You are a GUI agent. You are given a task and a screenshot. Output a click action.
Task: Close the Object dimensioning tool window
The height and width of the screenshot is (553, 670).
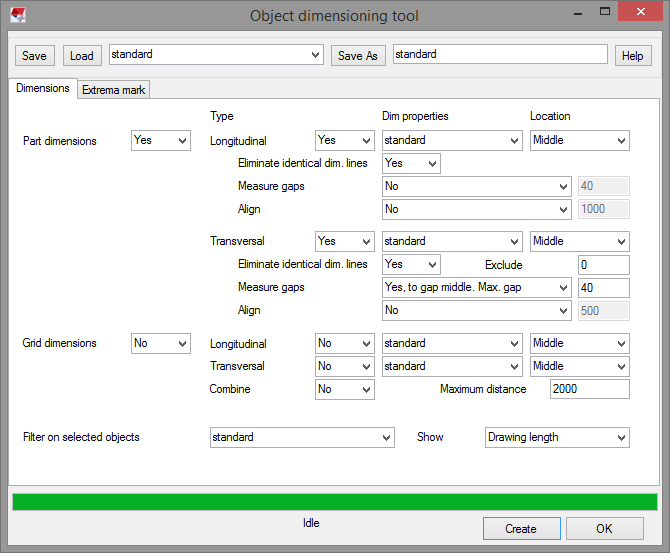(640, 12)
